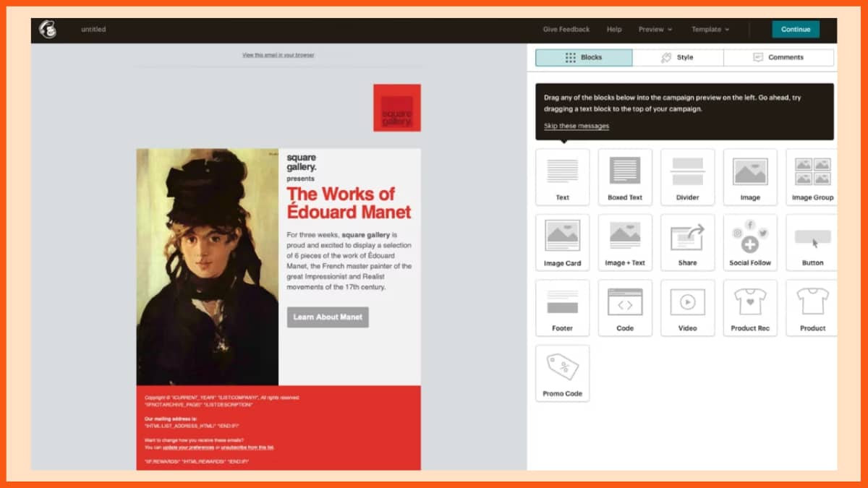
Task: Open the Help menu item
Action: pos(614,30)
